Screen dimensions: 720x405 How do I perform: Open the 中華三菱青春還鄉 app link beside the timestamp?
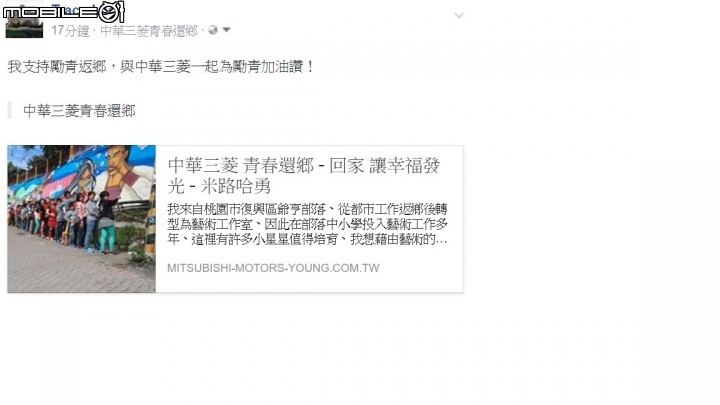coord(149,31)
